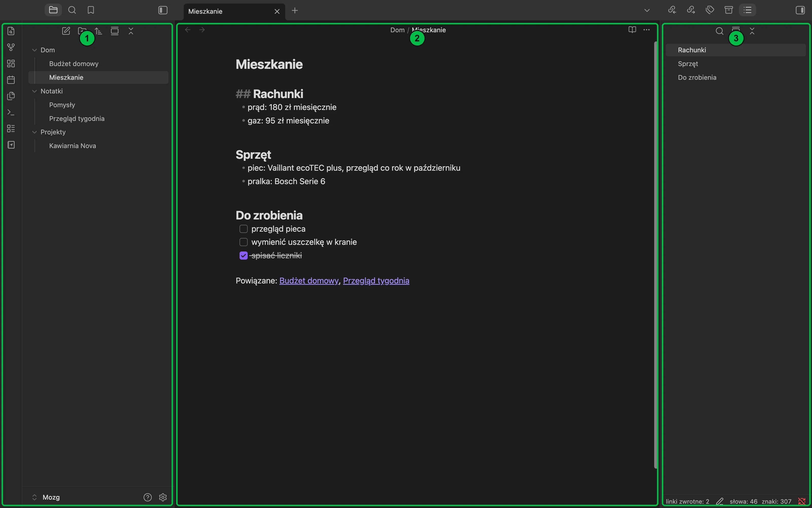Show the outgoing links panel icon
This screenshot has width=812, height=508.
690,10
